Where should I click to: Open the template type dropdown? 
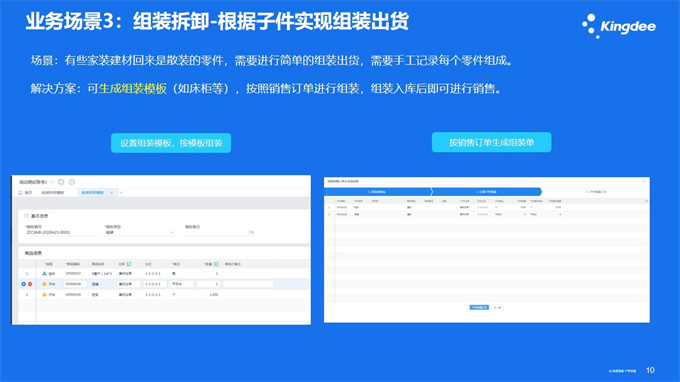pos(140,232)
